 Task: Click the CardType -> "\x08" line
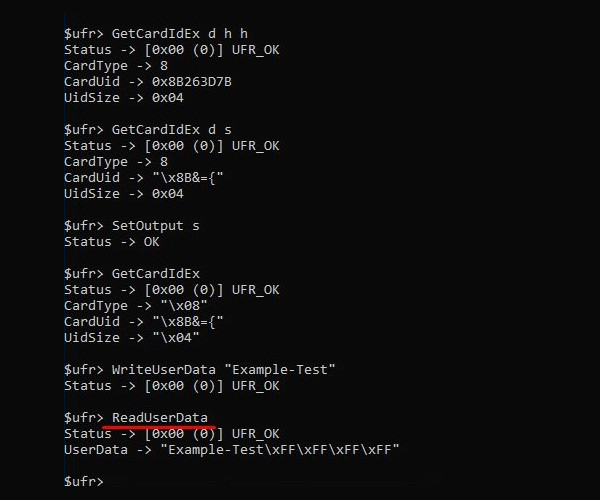coord(135,306)
